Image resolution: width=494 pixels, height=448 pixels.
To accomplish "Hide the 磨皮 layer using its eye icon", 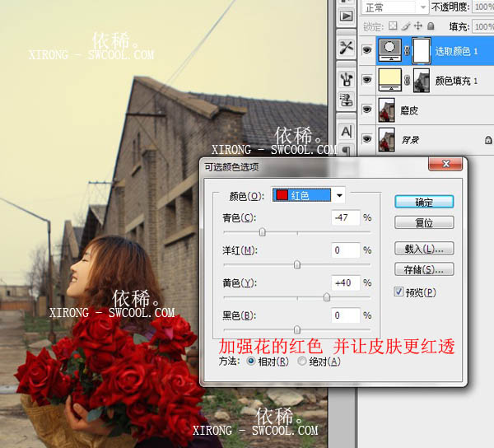I will (366, 110).
